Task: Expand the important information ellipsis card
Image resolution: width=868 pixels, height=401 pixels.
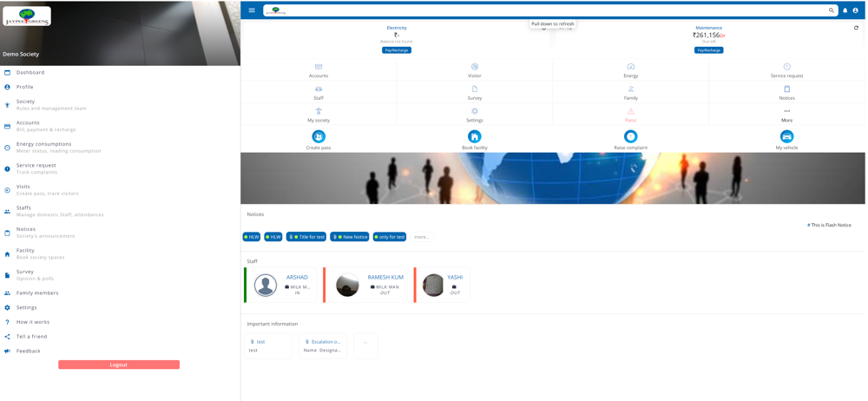Action: [x=365, y=345]
